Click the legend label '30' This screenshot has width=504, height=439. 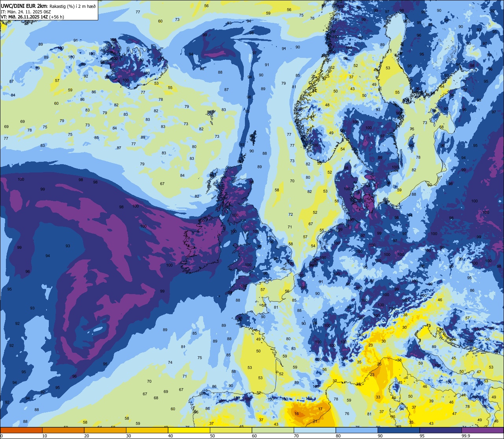(128, 436)
